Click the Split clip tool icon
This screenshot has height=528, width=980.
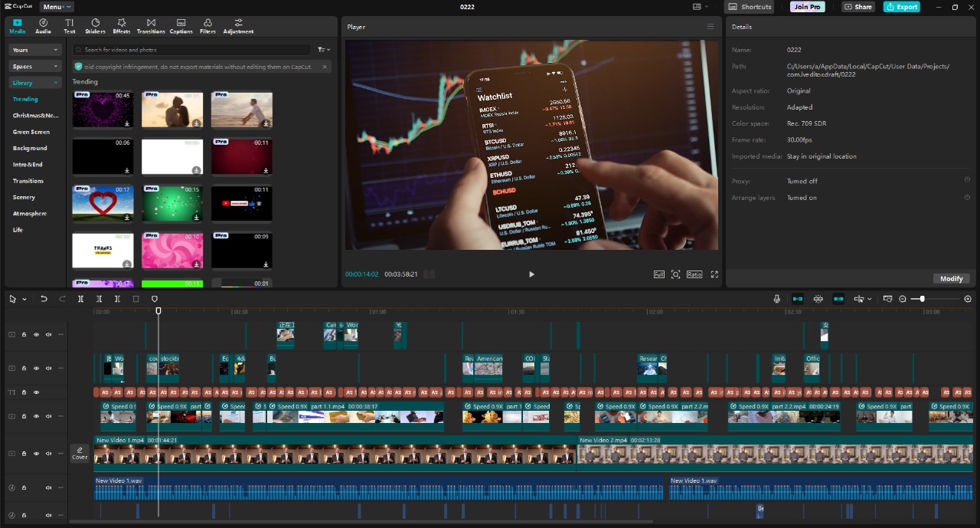(80, 299)
